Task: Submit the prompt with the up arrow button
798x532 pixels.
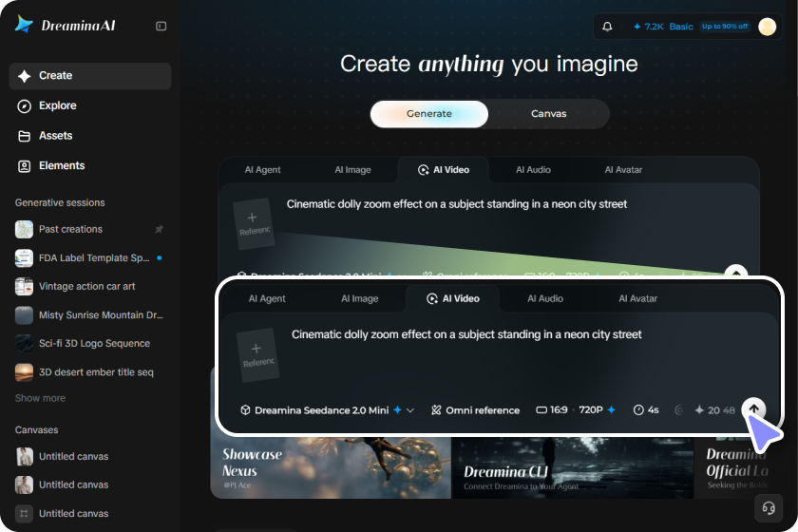Action: tap(753, 409)
